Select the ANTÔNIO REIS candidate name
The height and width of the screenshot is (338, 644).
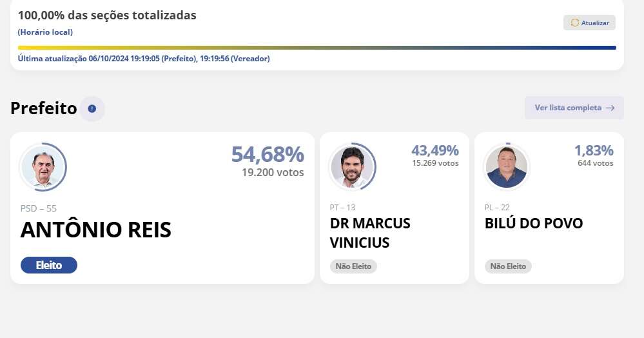[x=96, y=230]
